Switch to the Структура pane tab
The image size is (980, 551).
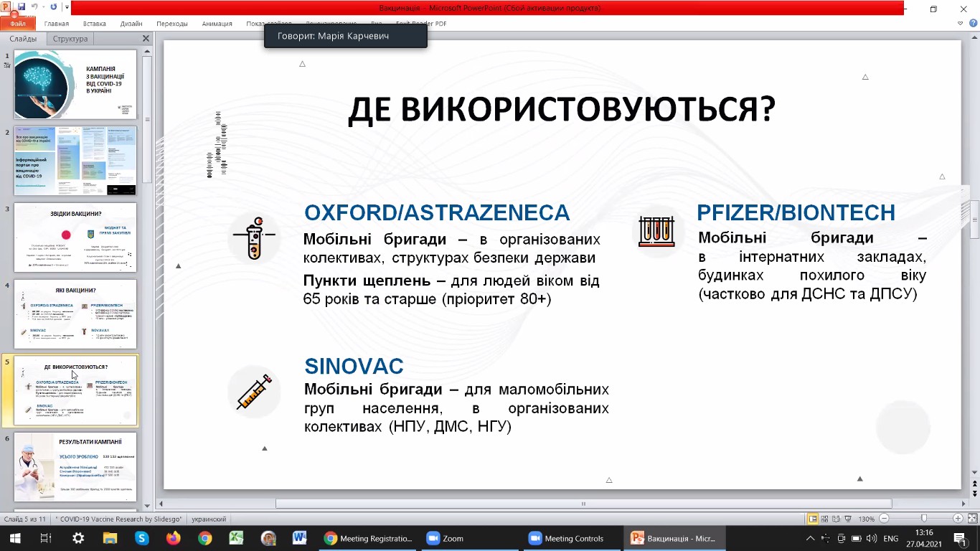click(70, 39)
